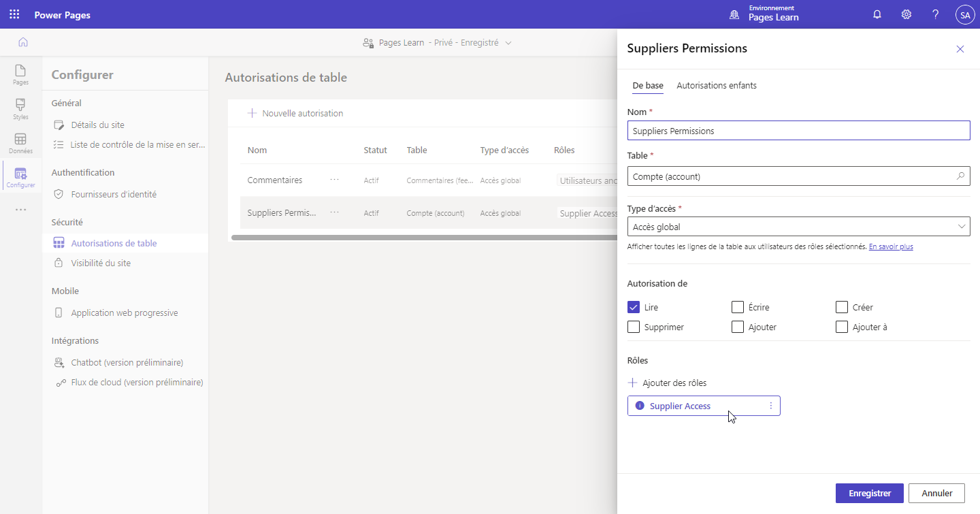Image resolution: width=980 pixels, height=514 pixels.
Task: Uncheck the Lire permission checkbox
Action: (x=634, y=307)
